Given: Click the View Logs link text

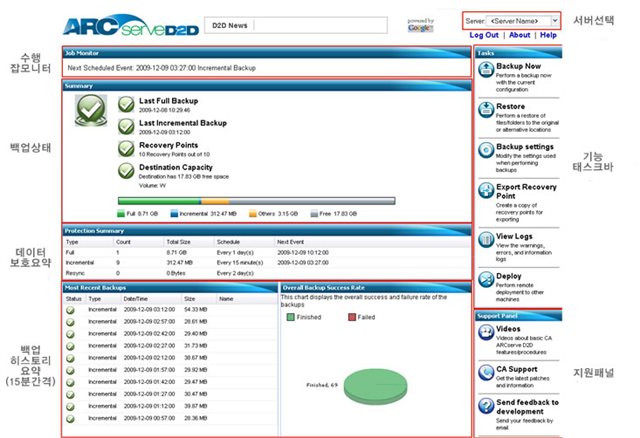Looking at the screenshot, I should (x=514, y=236).
